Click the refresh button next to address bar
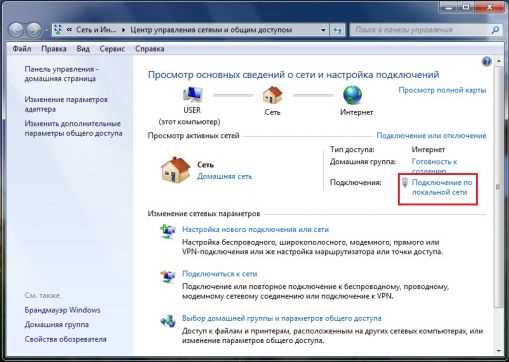The height and width of the screenshot is (362, 509). (337, 30)
